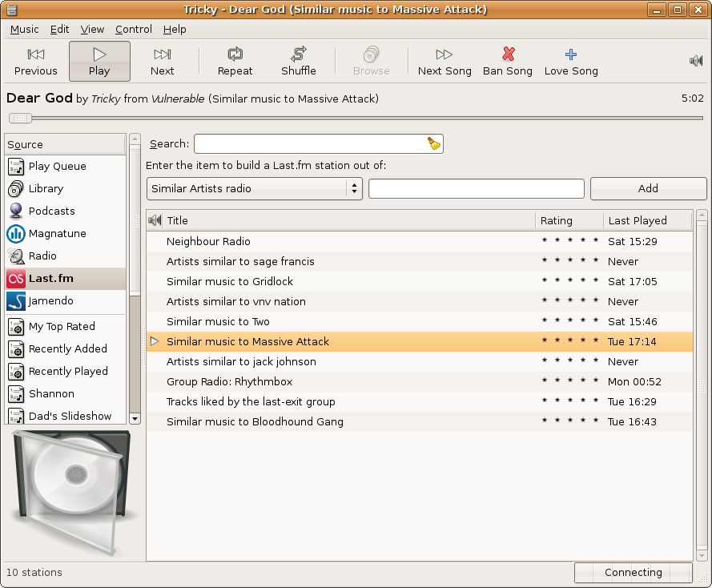Love this song with the plus icon
This screenshot has width=712, height=588.
pyautogui.click(x=571, y=62)
